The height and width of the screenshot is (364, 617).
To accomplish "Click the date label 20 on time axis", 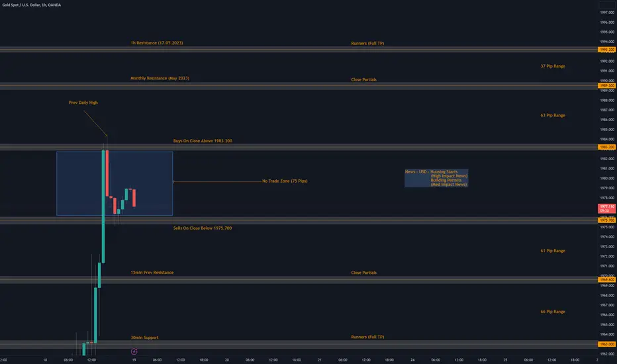I will pyautogui.click(x=226, y=359).
